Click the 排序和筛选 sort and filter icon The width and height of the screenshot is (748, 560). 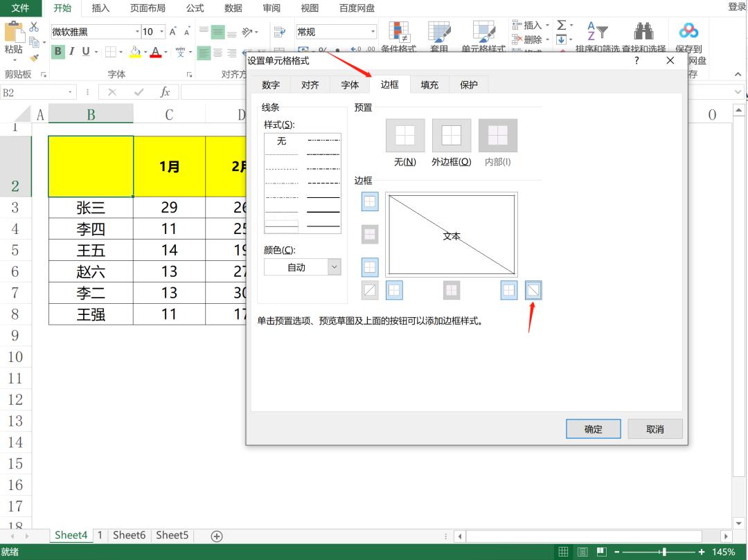coord(597,31)
